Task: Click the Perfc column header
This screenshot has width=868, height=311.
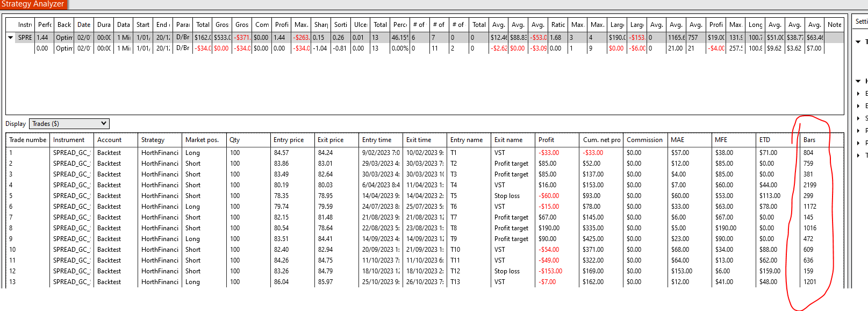Action: (x=45, y=25)
